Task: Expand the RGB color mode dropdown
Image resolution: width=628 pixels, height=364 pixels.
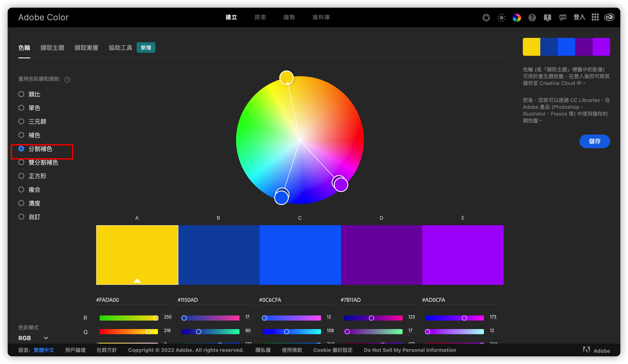Action: tap(33, 338)
